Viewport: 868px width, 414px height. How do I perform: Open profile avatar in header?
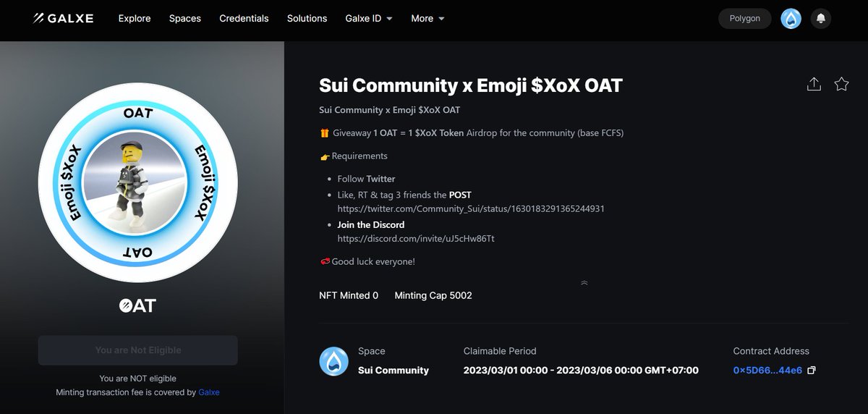(791, 19)
